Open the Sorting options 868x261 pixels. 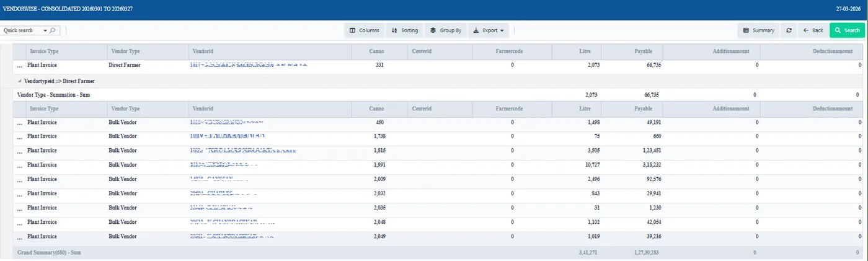click(x=404, y=30)
